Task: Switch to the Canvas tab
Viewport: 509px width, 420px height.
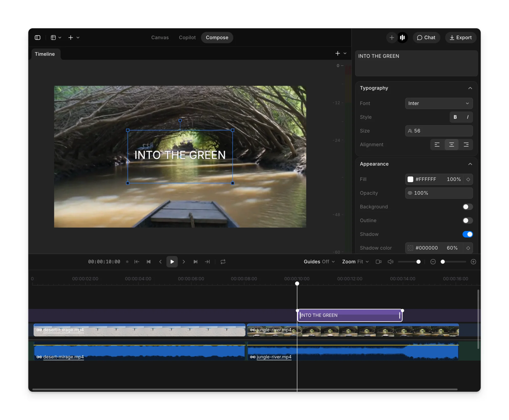Action: coord(160,38)
